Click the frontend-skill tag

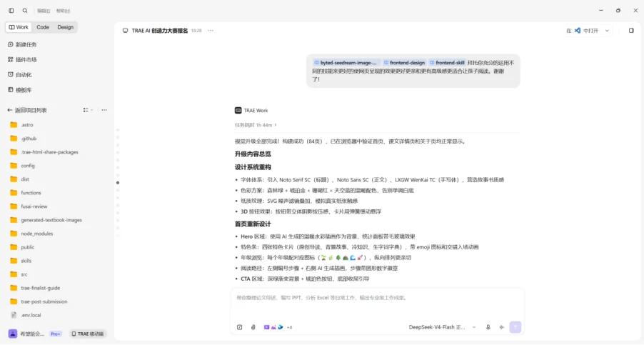(447, 63)
